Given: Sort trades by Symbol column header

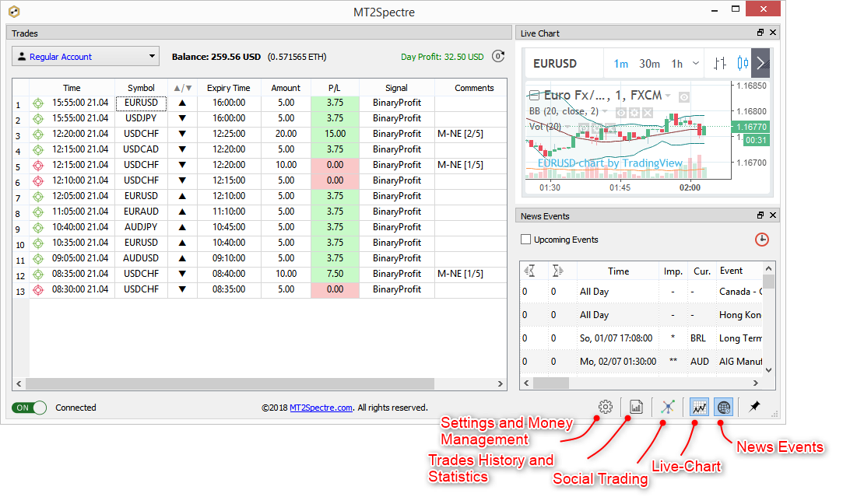Looking at the screenshot, I should click(141, 88).
